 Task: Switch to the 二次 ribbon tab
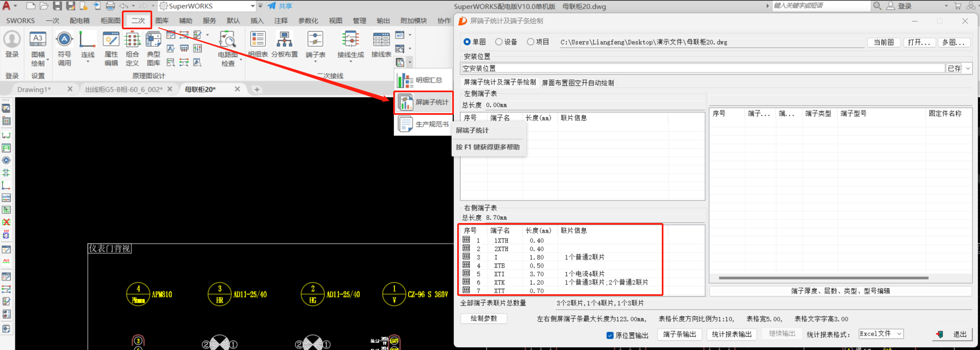pyautogui.click(x=138, y=20)
